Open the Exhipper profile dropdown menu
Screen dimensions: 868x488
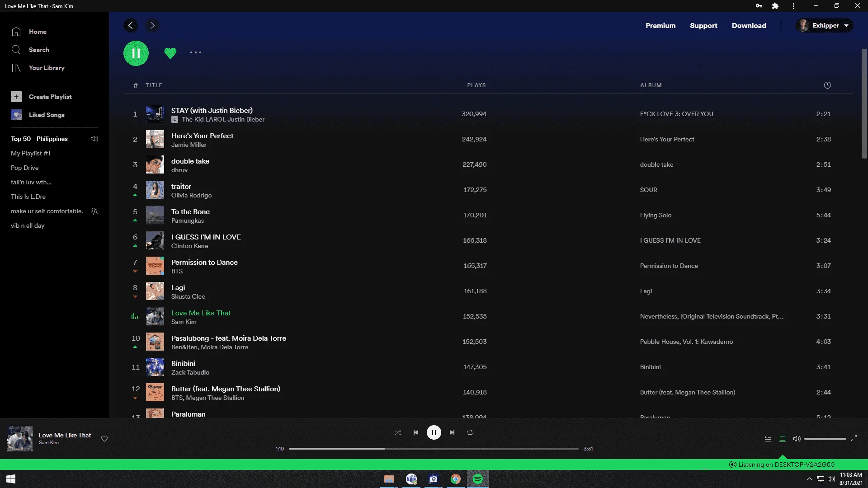click(824, 25)
